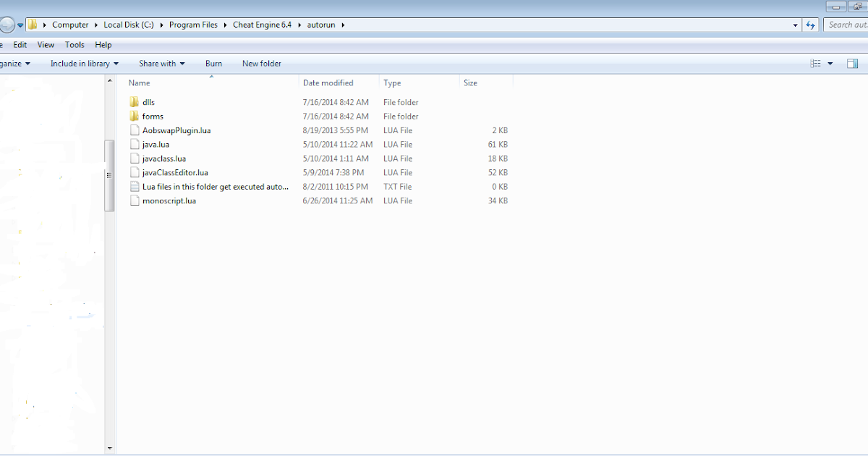This screenshot has height=456, width=868.
Task: Click the search box field
Action: click(846, 25)
